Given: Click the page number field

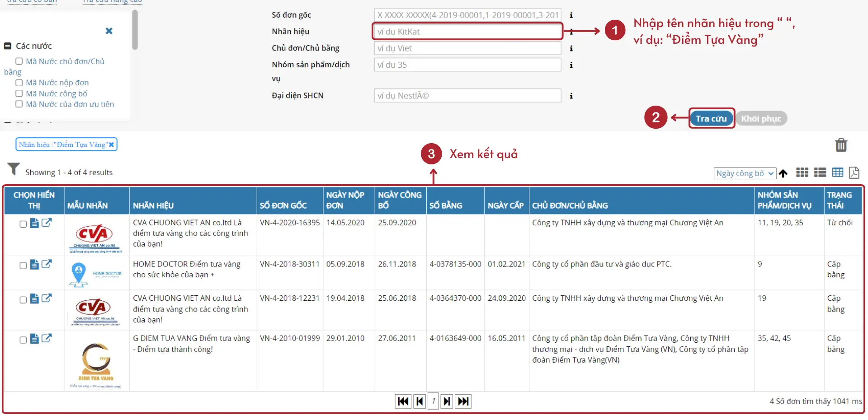Looking at the screenshot, I should click(433, 401).
